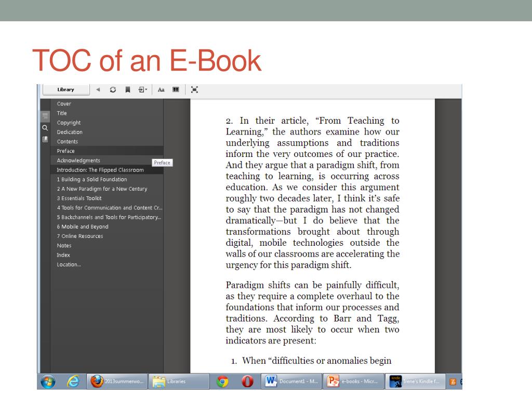Open chapter 4 Tools for Communication
Image resolution: width=532 pixels, height=399 pixels.
(107, 208)
